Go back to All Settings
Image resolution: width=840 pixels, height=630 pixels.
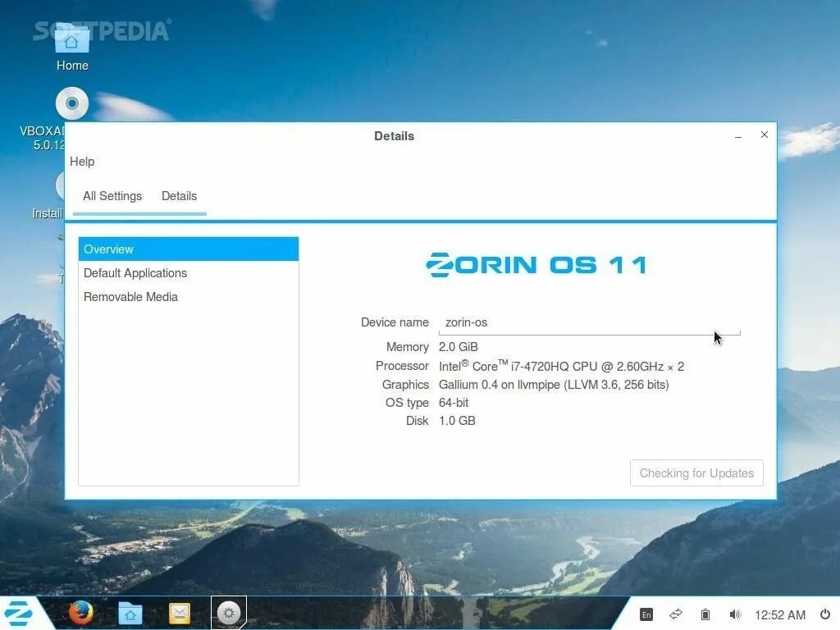(112, 196)
